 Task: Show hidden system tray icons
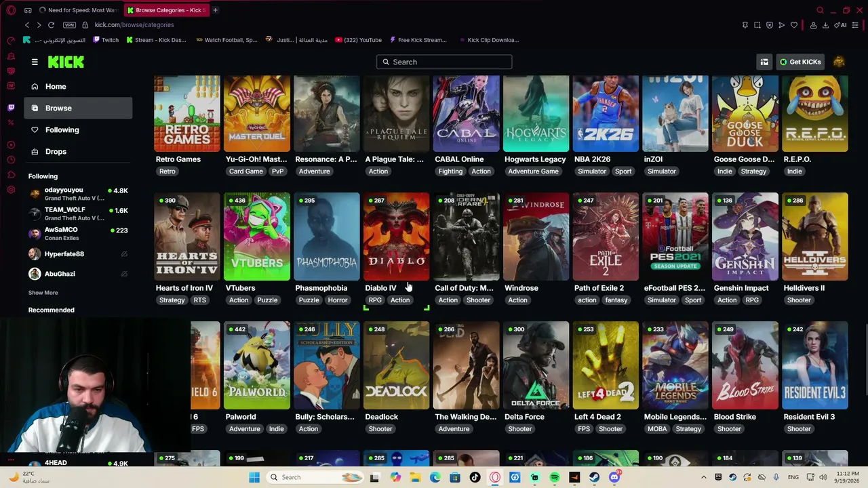pos(703,477)
